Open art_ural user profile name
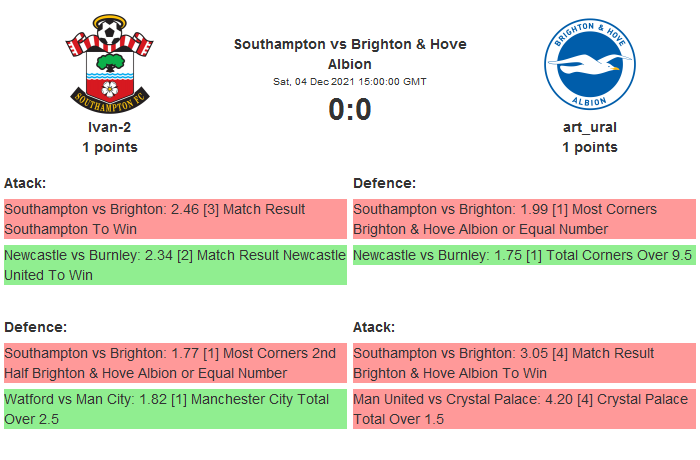The height and width of the screenshot is (460, 700). (x=589, y=127)
